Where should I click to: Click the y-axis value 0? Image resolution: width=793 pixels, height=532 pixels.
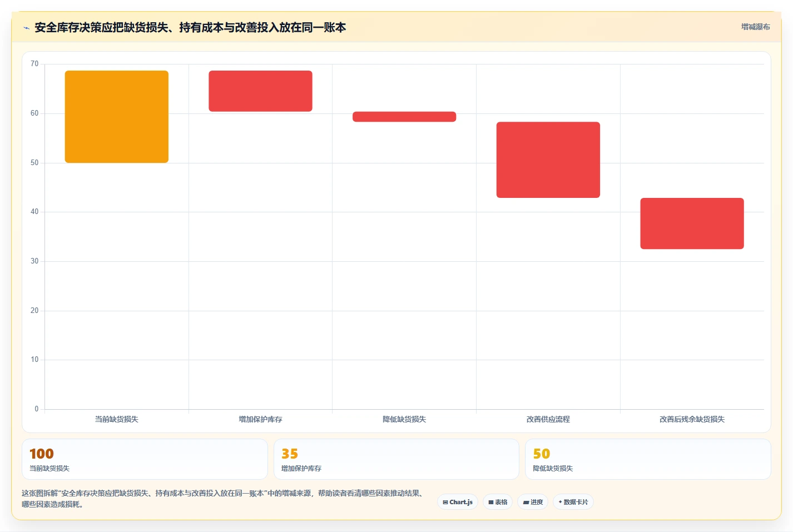tap(37, 409)
